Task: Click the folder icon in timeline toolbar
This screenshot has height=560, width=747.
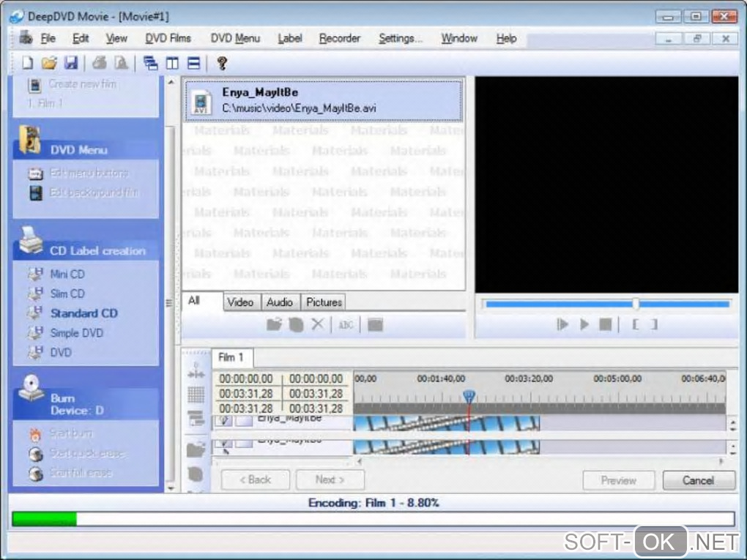Action: coord(196,449)
